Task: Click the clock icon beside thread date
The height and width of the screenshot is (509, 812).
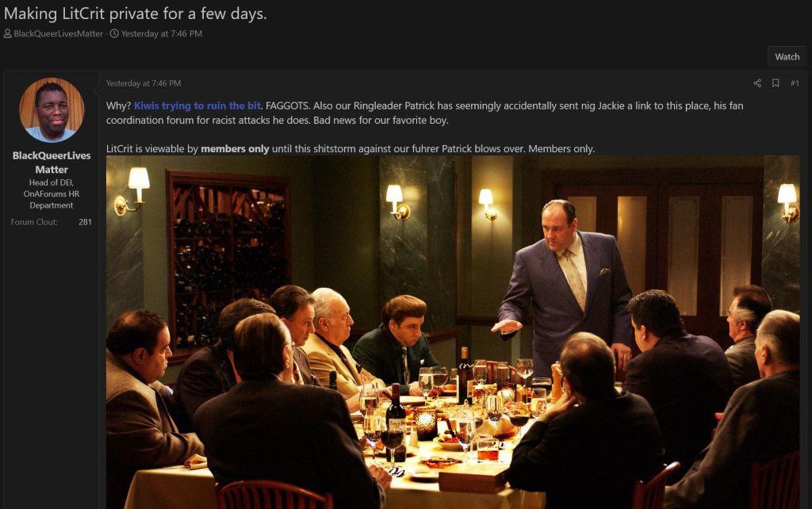Action: click(x=114, y=33)
